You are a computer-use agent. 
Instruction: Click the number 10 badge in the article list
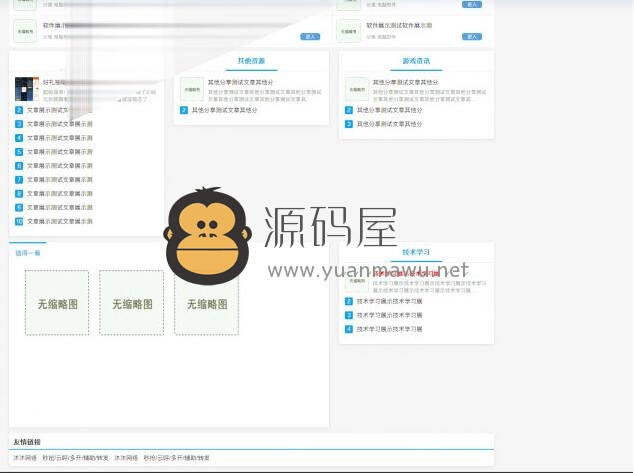19,222
